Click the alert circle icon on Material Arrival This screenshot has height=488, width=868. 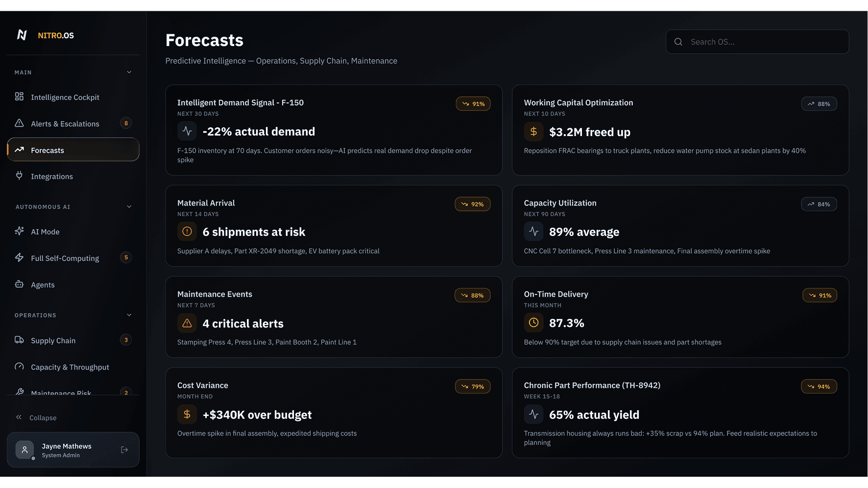tap(187, 232)
